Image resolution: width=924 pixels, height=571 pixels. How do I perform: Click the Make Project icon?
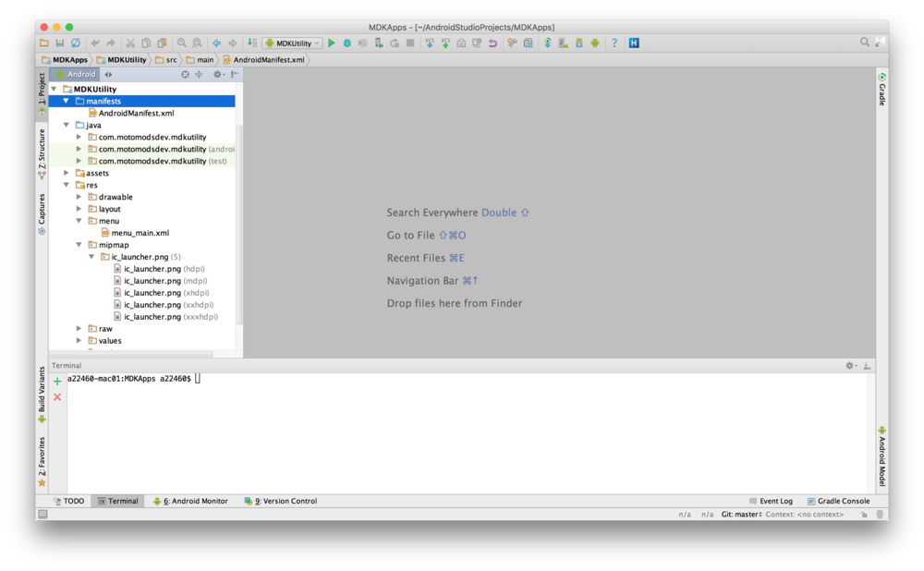pos(252,43)
